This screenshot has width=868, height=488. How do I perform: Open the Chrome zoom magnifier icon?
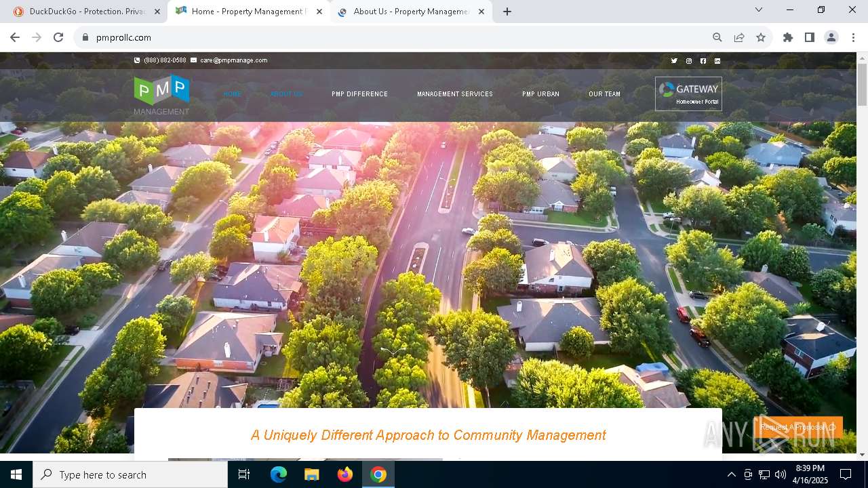tap(717, 37)
